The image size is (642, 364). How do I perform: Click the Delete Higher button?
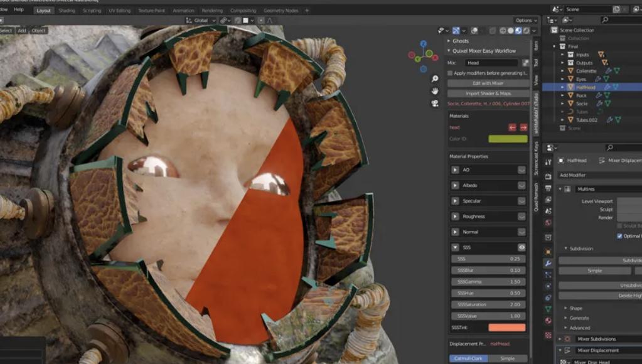[x=600, y=296]
